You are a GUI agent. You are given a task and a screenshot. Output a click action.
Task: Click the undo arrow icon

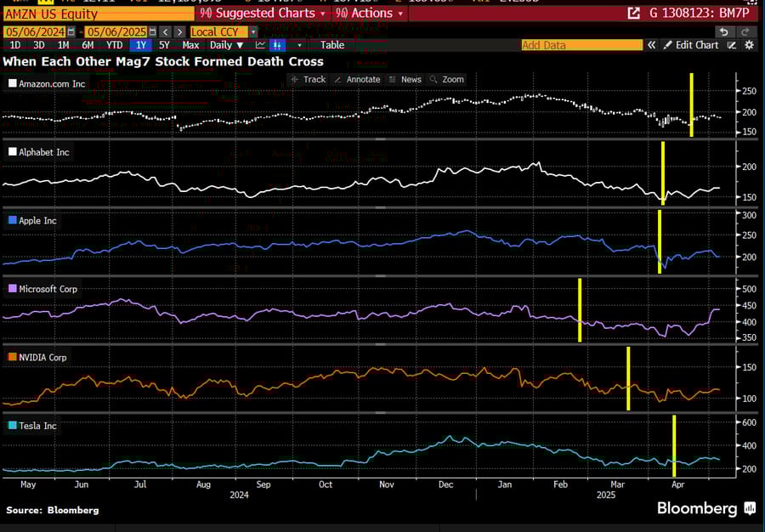point(722,31)
